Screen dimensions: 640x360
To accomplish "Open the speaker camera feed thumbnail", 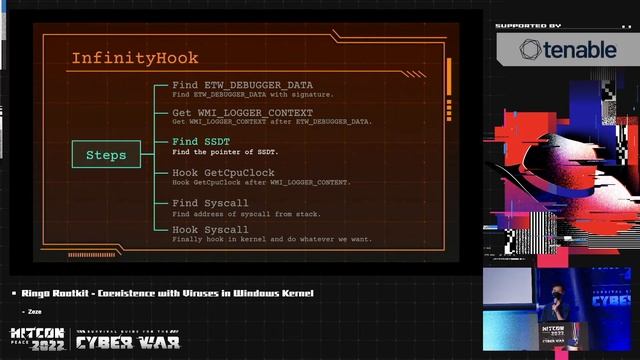I will point(557,309).
